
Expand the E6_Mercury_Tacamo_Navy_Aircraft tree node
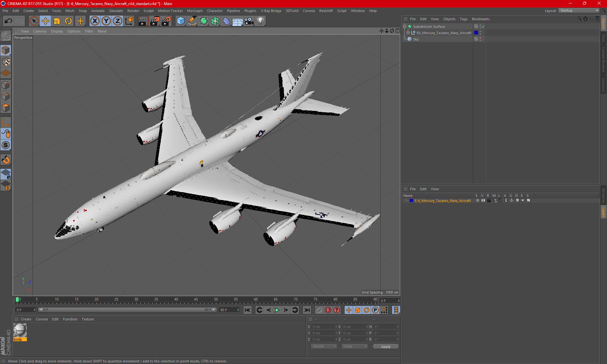coord(408,33)
